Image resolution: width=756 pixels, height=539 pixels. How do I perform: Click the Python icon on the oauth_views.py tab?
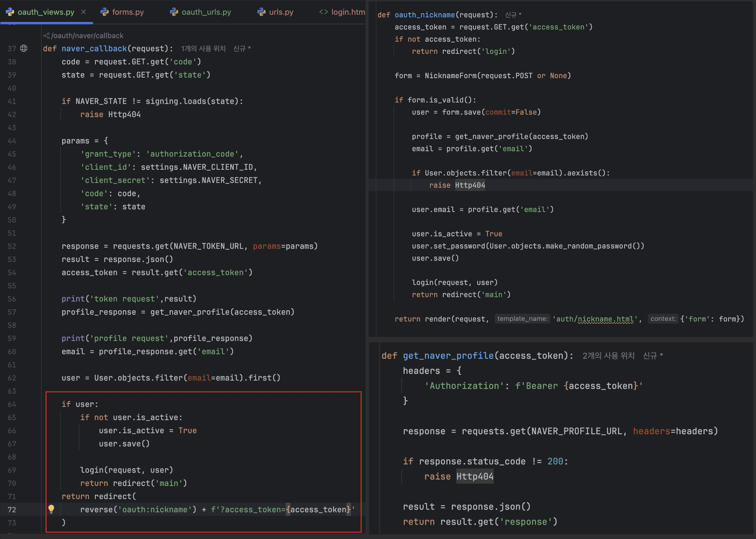click(x=10, y=12)
